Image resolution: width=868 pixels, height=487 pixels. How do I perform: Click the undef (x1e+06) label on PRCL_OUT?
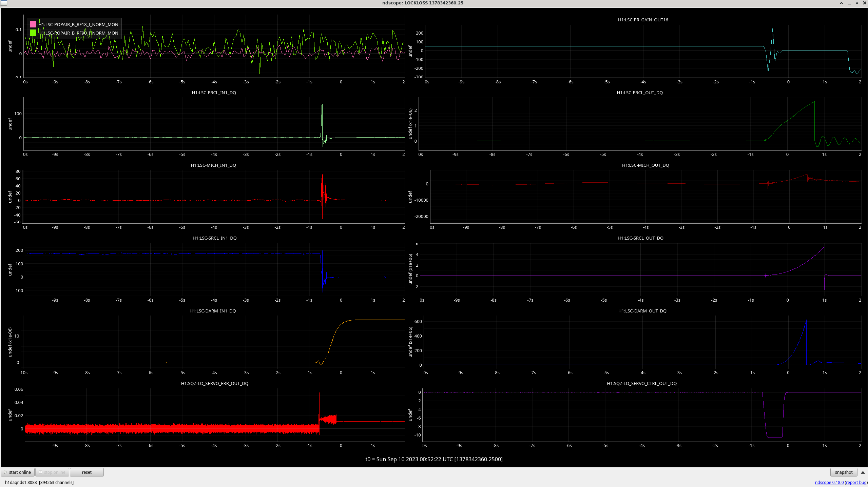(410, 124)
